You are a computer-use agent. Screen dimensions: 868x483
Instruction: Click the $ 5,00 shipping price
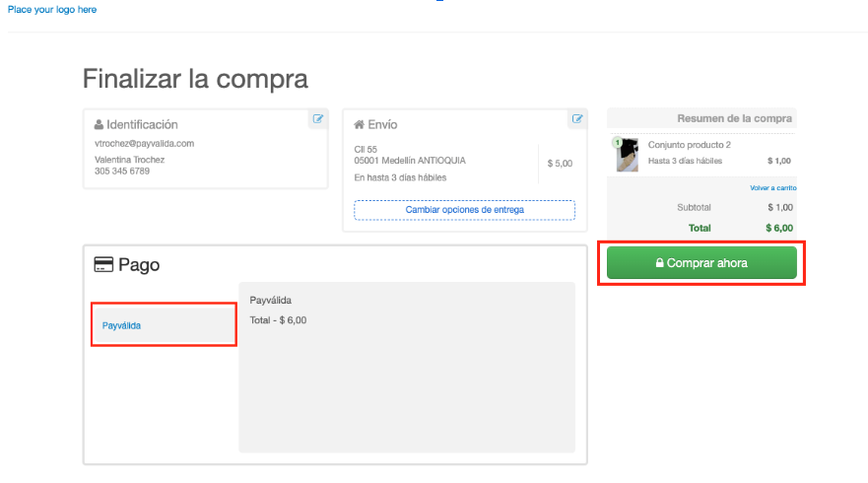(x=559, y=163)
